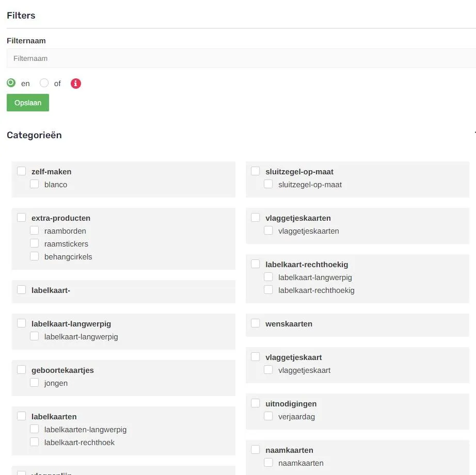The image size is (476, 475).
Task: Enable the raamstickers checkbox
Action: 34,243
